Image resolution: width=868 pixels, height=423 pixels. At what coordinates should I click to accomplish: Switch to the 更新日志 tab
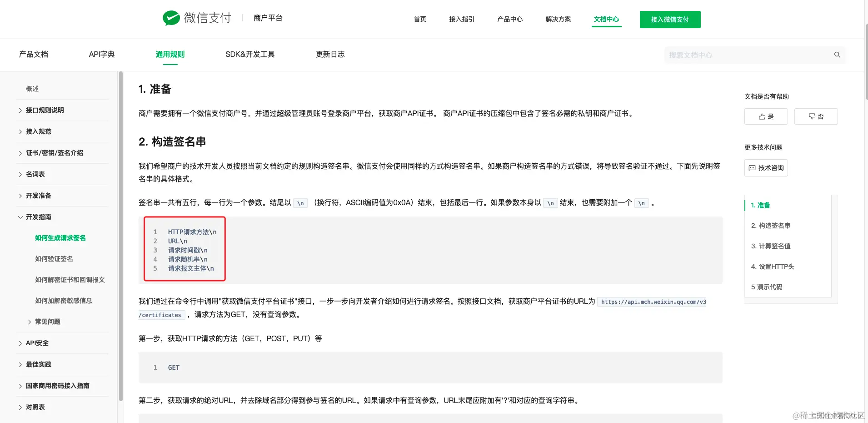tap(330, 54)
